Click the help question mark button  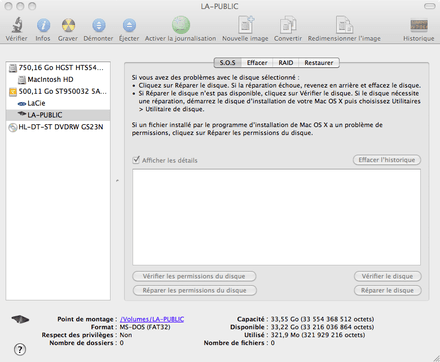coord(20,349)
